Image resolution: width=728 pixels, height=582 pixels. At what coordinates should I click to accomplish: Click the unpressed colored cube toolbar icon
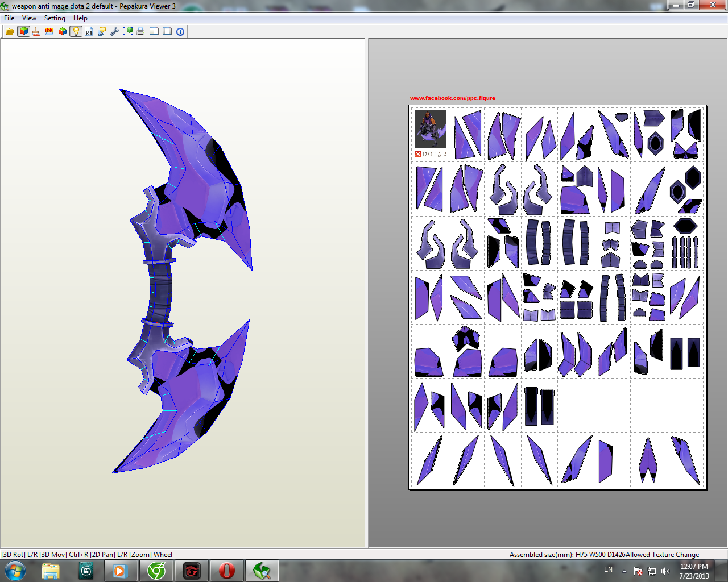pos(63,32)
